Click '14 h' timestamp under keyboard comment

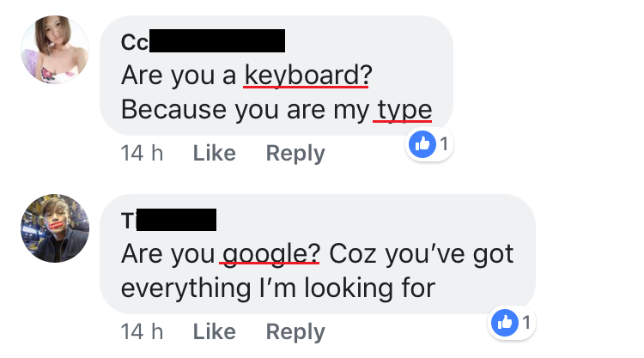[142, 154]
